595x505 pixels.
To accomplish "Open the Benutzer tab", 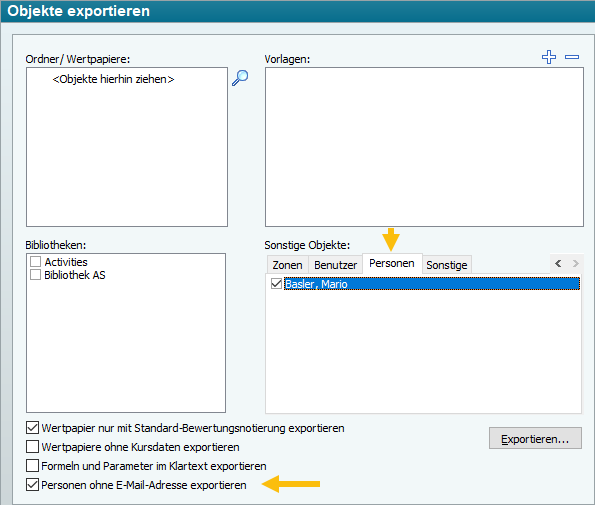I will [335, 265].
